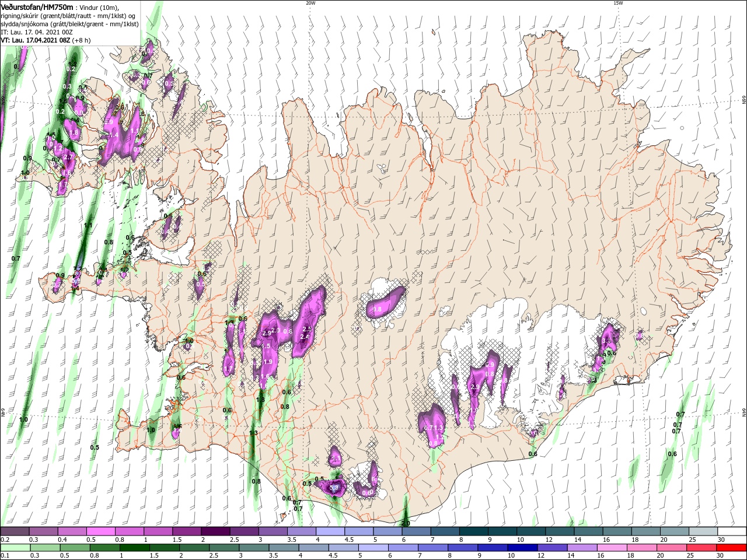Click the 'Veðurstofan/HM750m' title text
747x560 pixels.
coord(37,6)
